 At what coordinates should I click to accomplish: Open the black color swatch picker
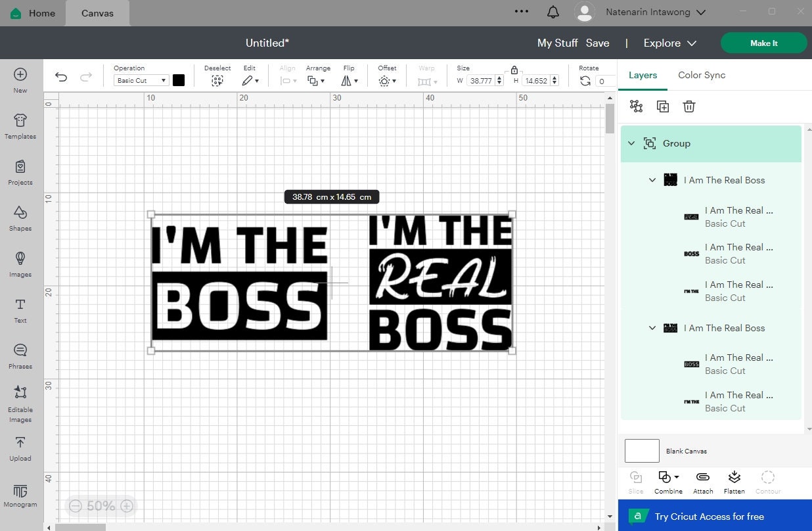pyautogui.click(x=178, y=80)
